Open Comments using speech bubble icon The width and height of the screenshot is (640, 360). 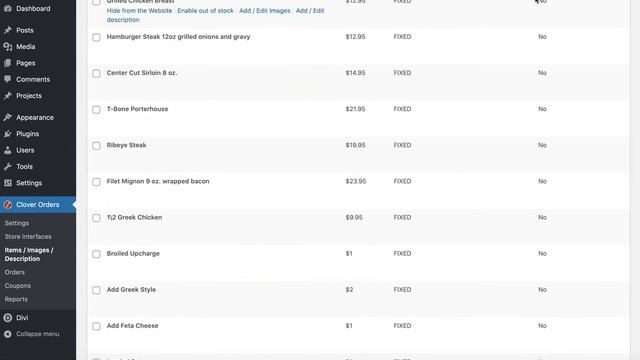(8, 79)
